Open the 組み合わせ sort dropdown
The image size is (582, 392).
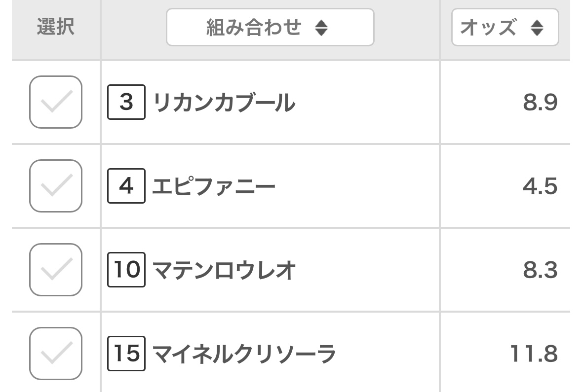point(270,28)
